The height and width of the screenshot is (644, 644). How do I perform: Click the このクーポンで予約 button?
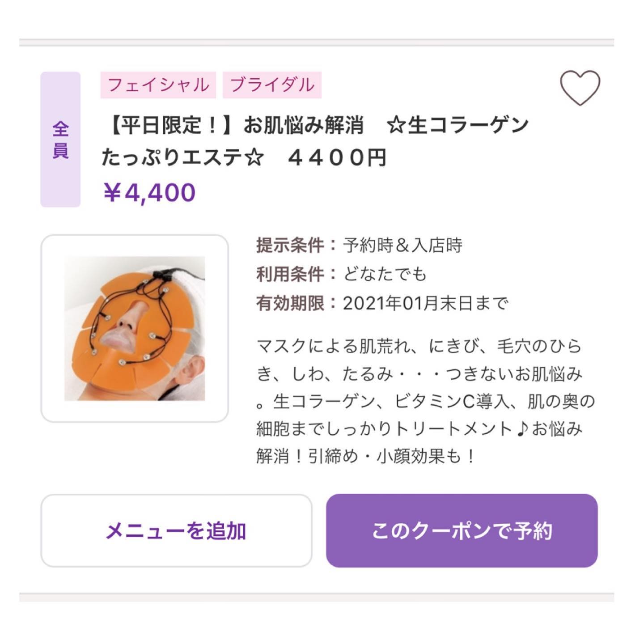click(x=462, y=530)
